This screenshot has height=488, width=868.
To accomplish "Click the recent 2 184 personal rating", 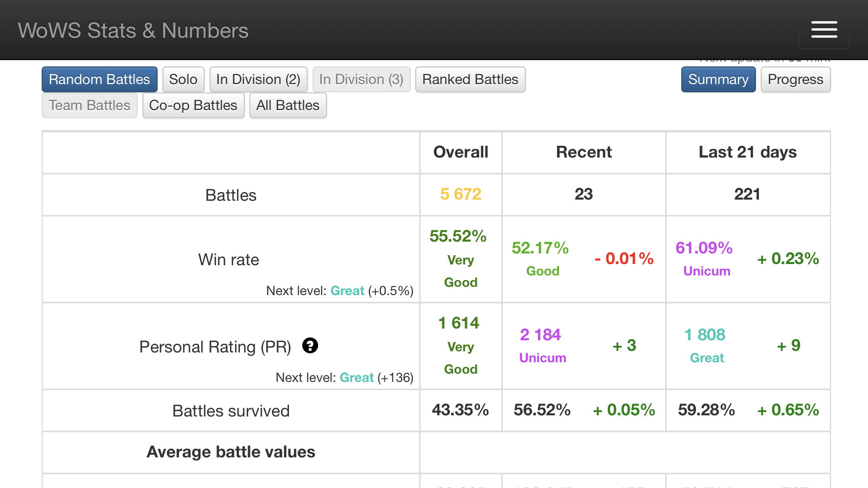I will [x=541, y=335].
